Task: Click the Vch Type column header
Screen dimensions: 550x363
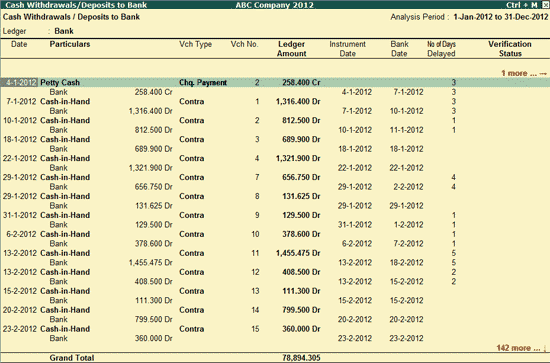Action: [195, 44]
